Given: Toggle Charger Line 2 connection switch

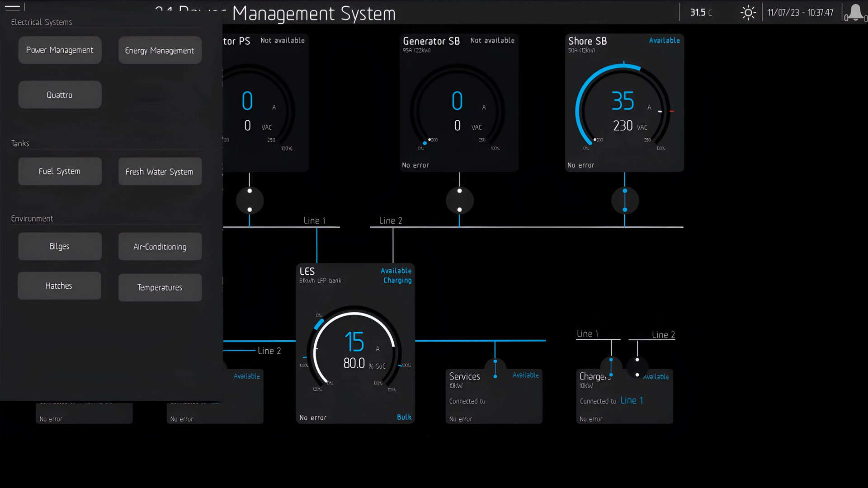Looking at the screenshot, I should tap(637, 367).
